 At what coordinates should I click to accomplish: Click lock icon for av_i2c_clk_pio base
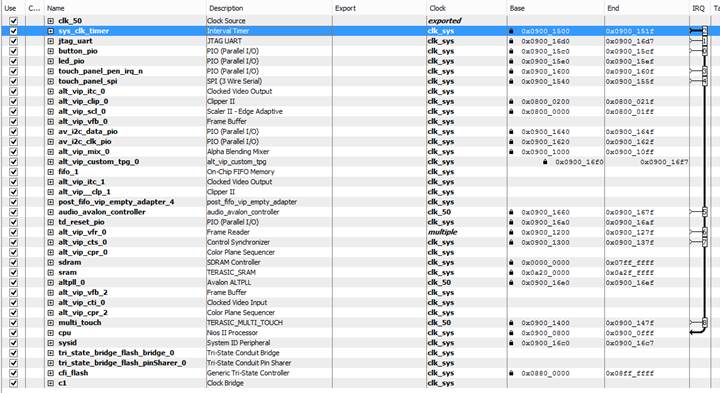click(511, 141)
